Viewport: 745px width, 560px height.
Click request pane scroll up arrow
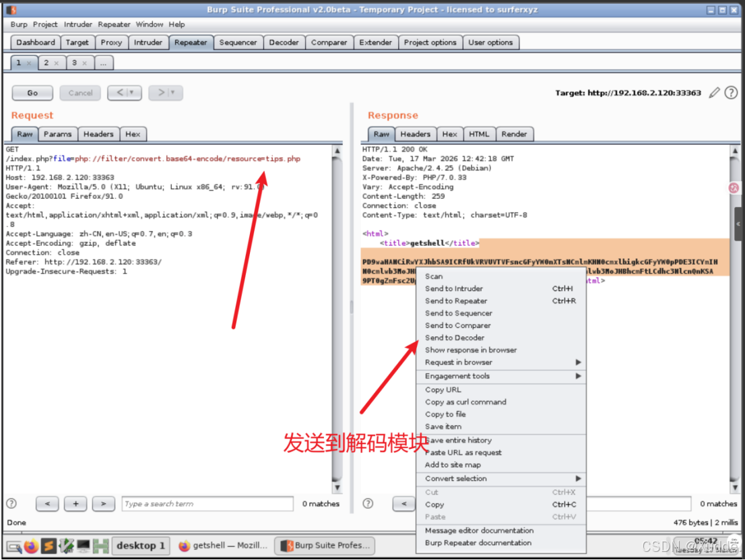pyautogui.click(x=337, y=151)
